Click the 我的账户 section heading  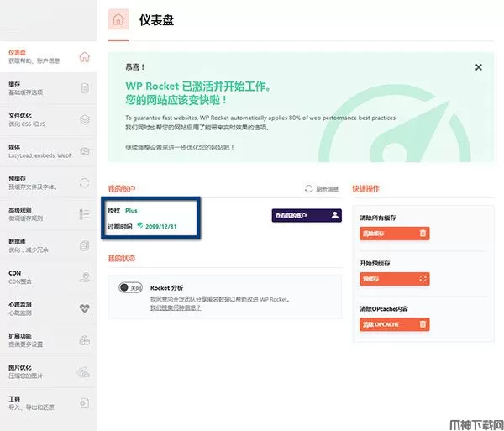122,189
